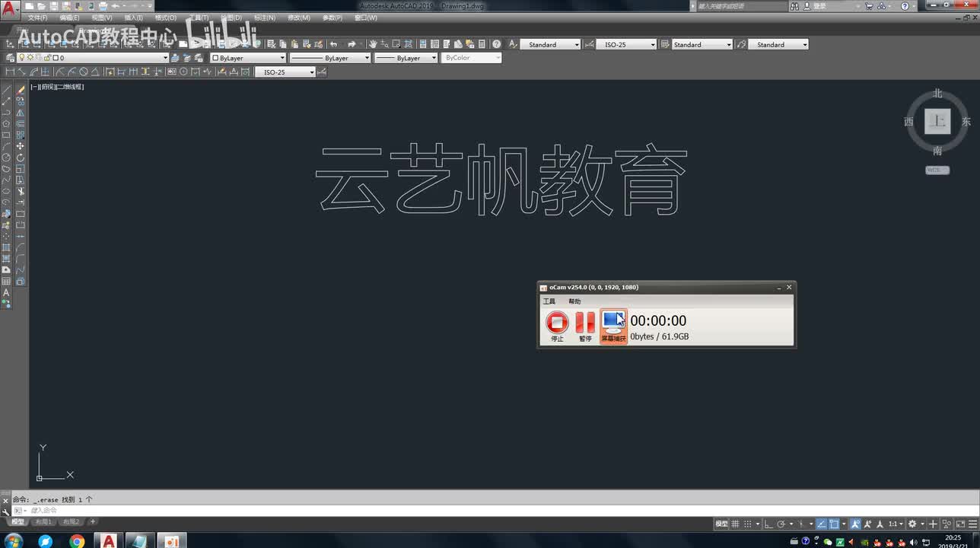Select the Rectangle tool in draw toolbar
The image size is (980, 548).
pos(6,135)
